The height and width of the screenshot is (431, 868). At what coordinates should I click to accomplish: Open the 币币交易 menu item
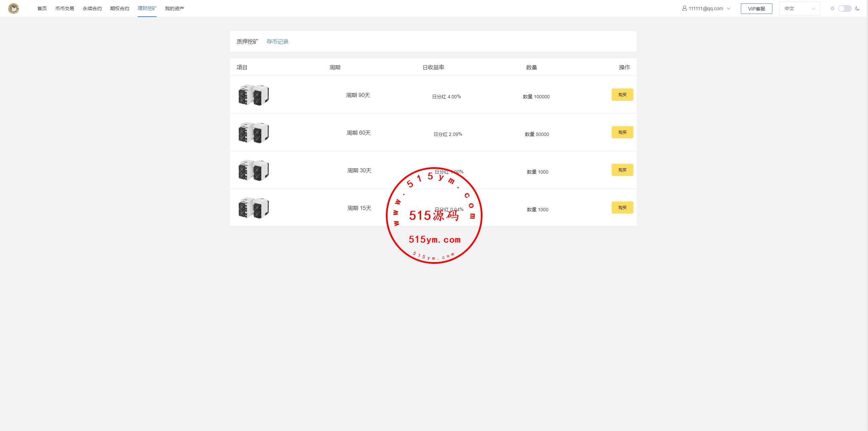(x=64, y=8)
